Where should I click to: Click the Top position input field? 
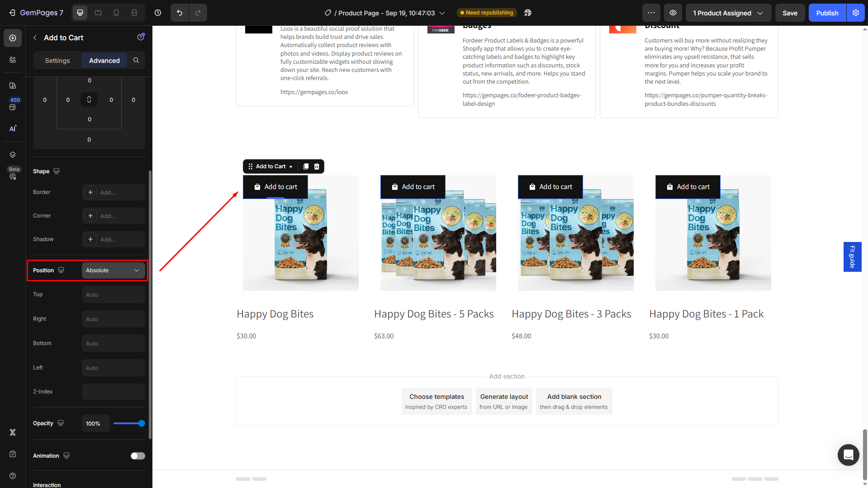pos(113,294)
